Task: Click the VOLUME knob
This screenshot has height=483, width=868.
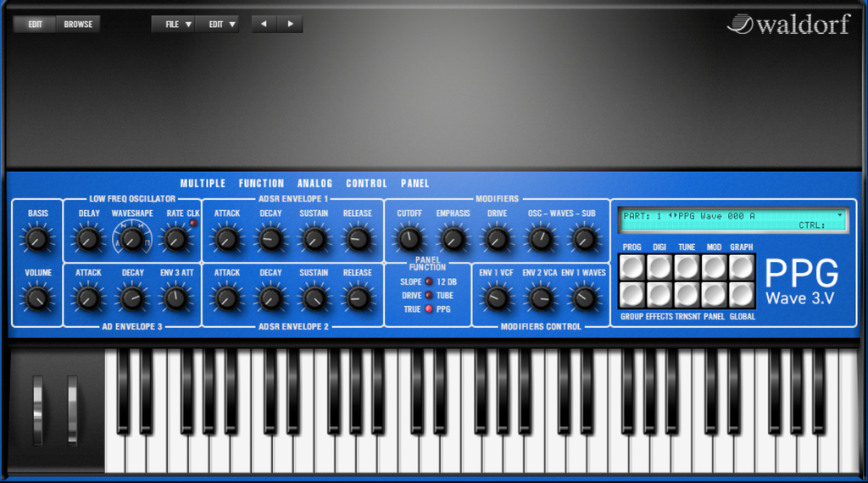Action: (x=37, y=299)
